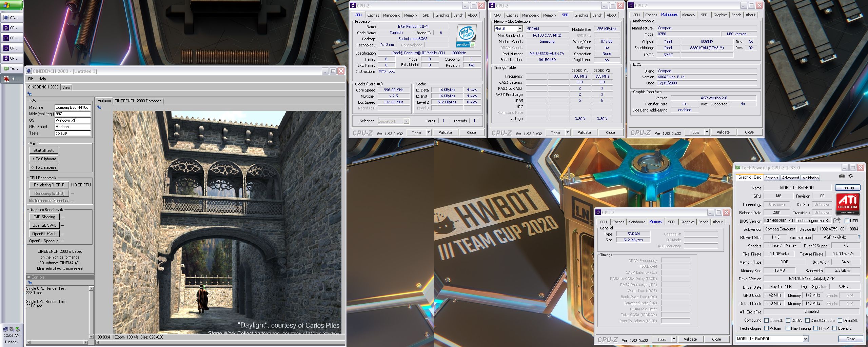Viewport: 868px width, 347px height.
Task: Open the Windows XP Start button
Action: 11,5
